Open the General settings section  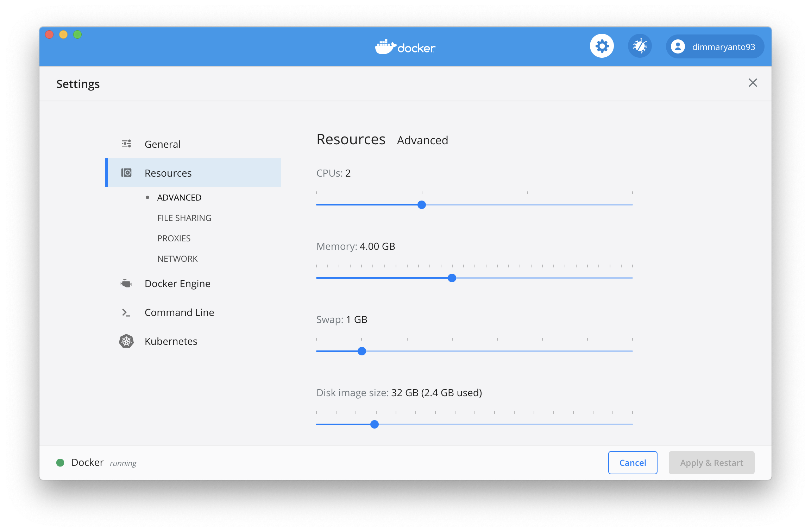point(193,144)
